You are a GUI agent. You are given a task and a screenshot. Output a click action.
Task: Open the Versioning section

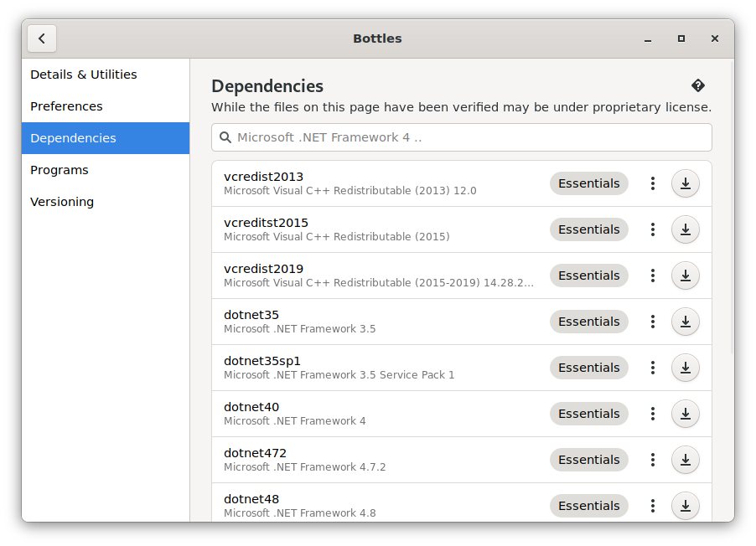click(x=62, y=201)
